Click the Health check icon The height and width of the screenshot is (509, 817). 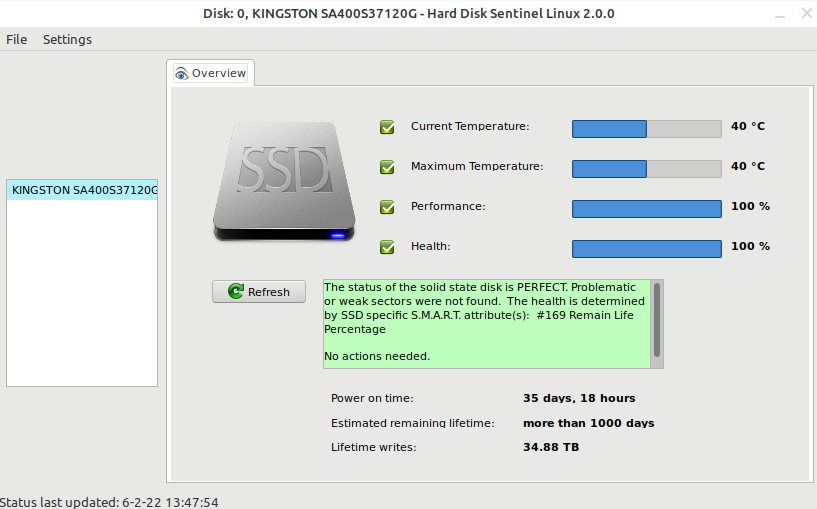pos(387,247)
